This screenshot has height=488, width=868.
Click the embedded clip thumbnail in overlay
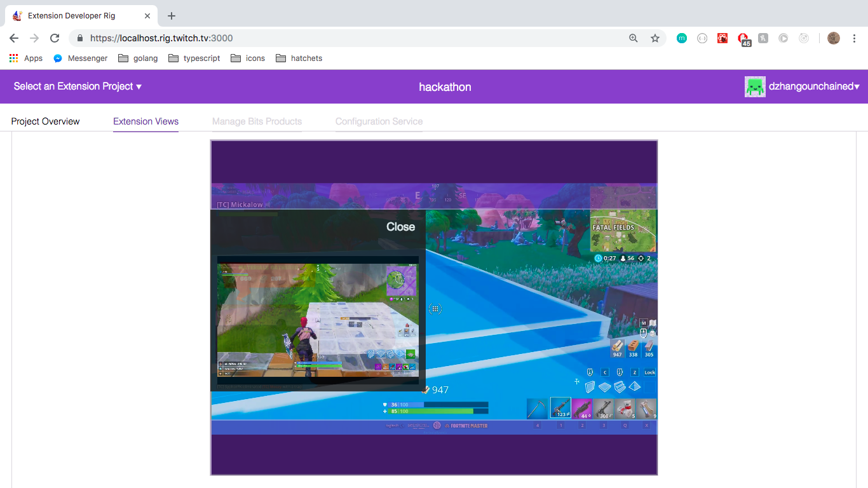click(x=318, y=320)
